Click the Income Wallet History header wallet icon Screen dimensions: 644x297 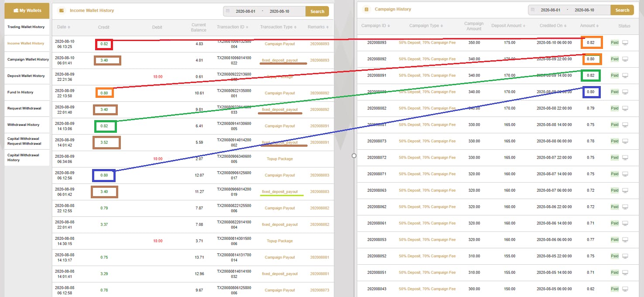pyautogui.click(x=62, y=10)
